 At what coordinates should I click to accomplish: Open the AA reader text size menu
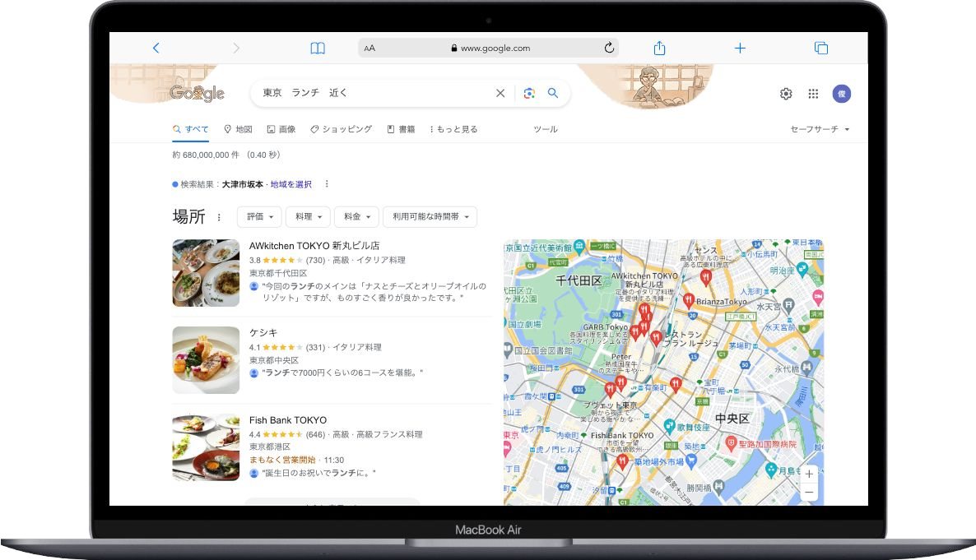[369, 48]
